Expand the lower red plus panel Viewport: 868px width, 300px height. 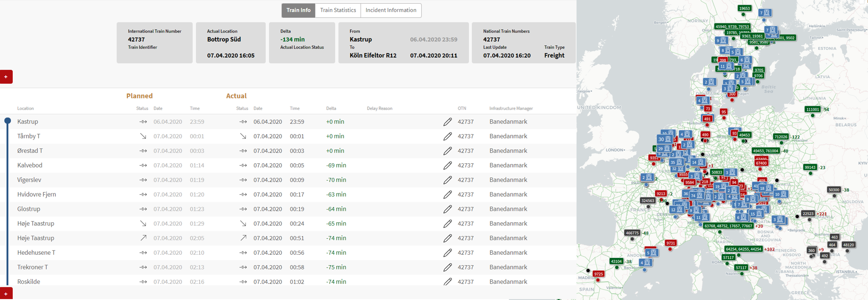[x=6, y=294]
